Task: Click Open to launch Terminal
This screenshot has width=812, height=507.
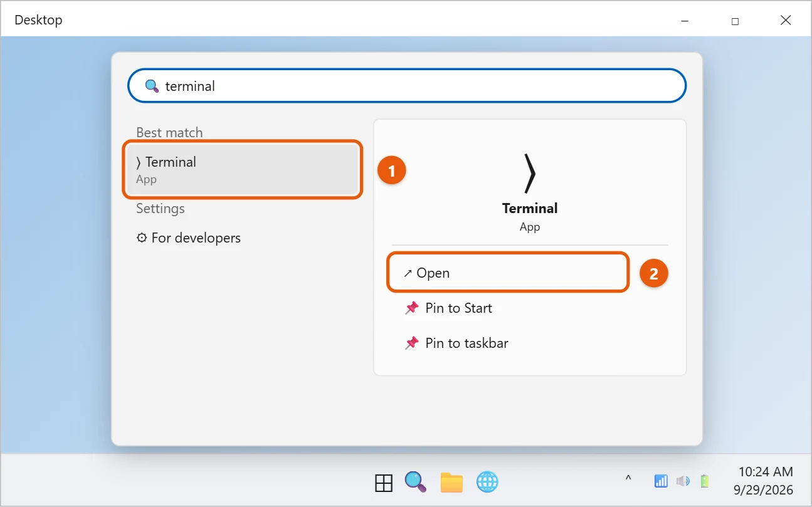Action: 507,273
